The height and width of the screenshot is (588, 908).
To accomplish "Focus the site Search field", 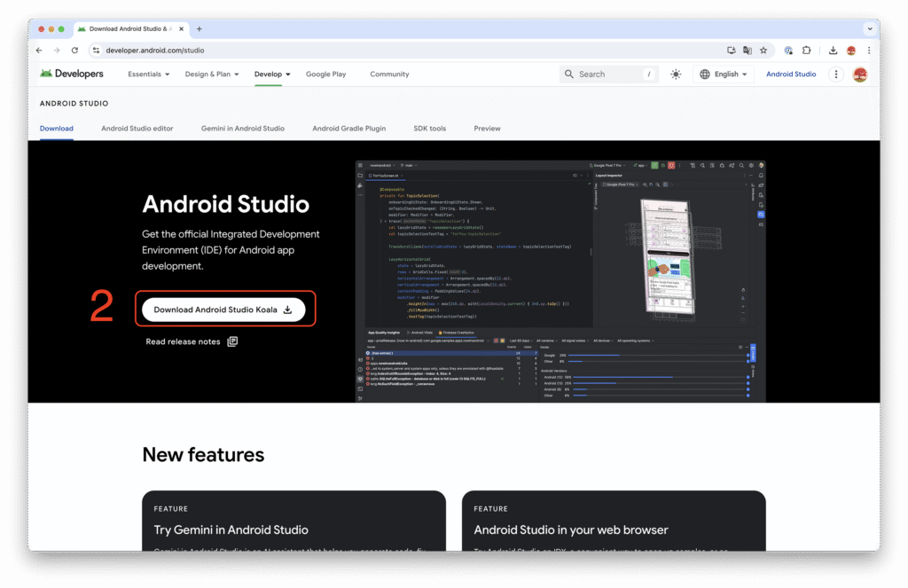I will [x=608, y=74].
